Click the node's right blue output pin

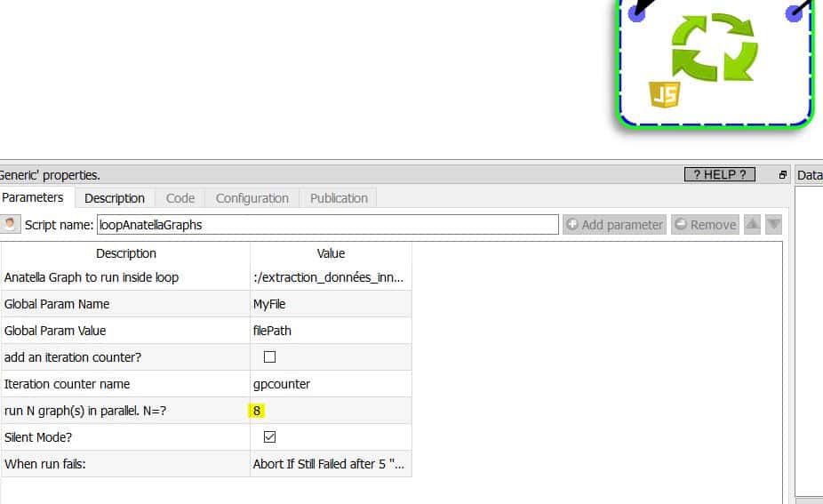pyautogui.click(x=795, y=12)
